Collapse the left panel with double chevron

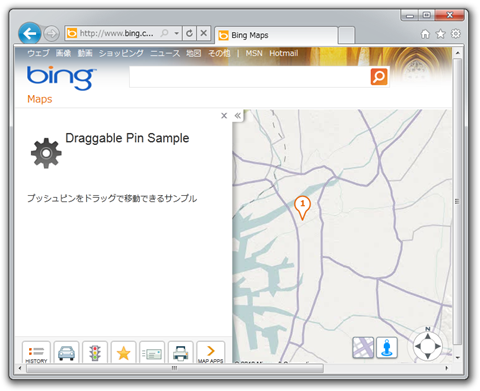click(237, 116)
